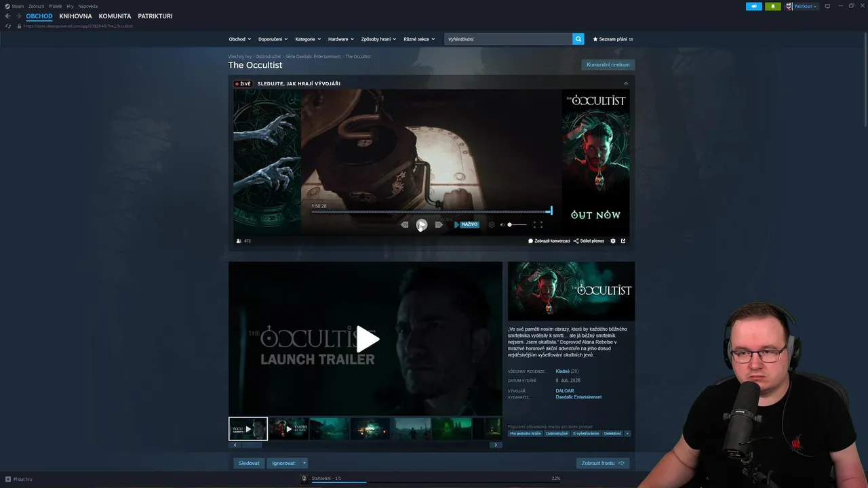Add more tags with plus button
Image resolution: width=868 pixels, height=488 pixels.
627,433
